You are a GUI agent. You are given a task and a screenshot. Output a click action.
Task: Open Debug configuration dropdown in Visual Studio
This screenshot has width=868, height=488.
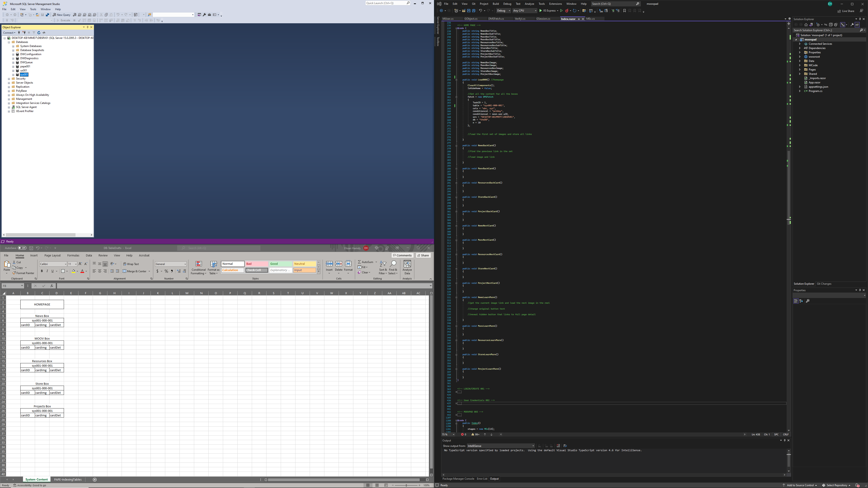[504, 11]
